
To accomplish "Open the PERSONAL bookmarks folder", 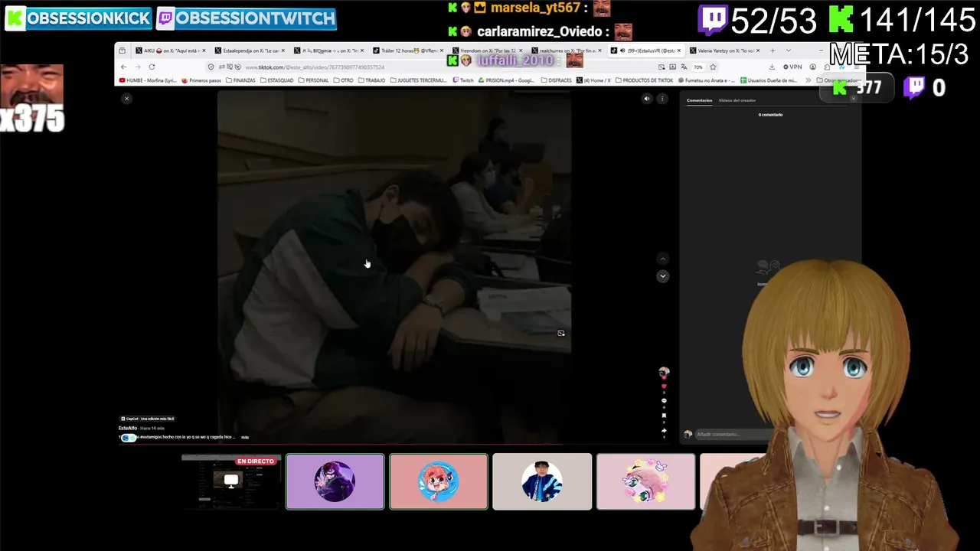I will pos(314,80).
